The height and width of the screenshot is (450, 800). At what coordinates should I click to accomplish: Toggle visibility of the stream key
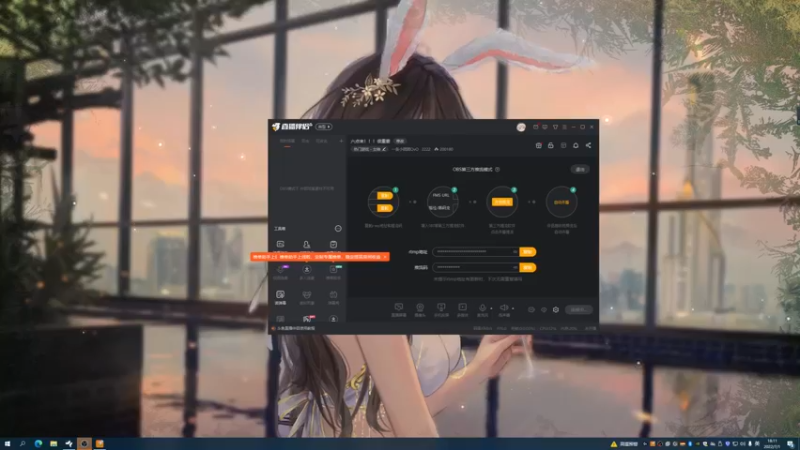(515, 267)
